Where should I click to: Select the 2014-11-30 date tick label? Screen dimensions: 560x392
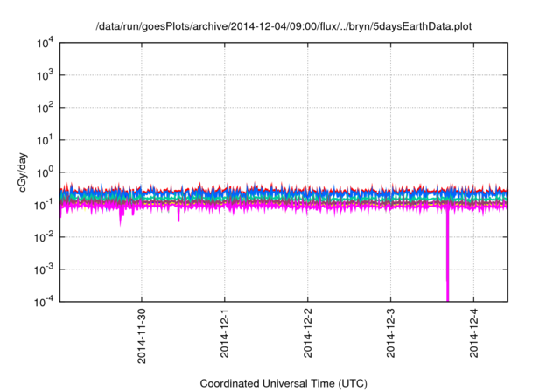(142, 336)
